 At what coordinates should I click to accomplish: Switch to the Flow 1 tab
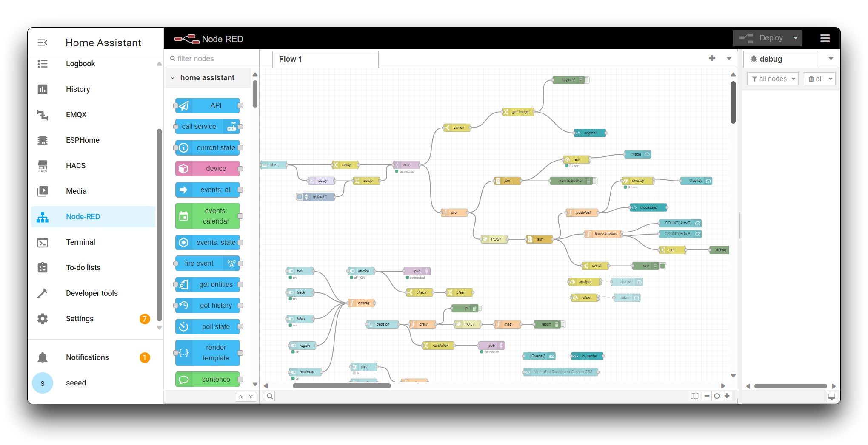point(325,59)
